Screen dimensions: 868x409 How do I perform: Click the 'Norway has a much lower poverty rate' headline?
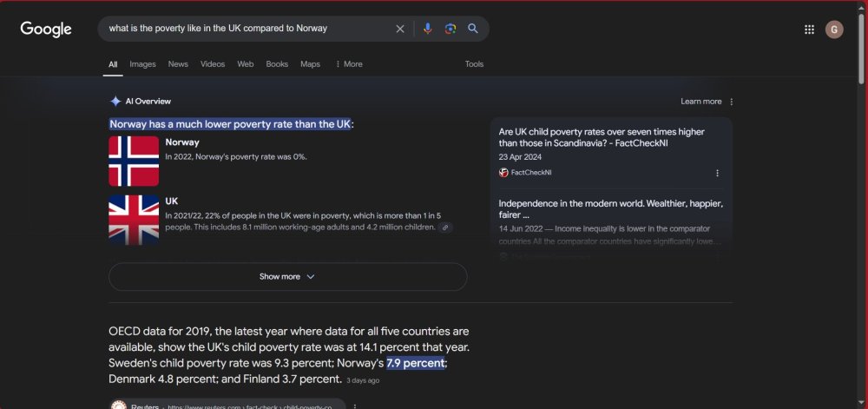[230, 124]
